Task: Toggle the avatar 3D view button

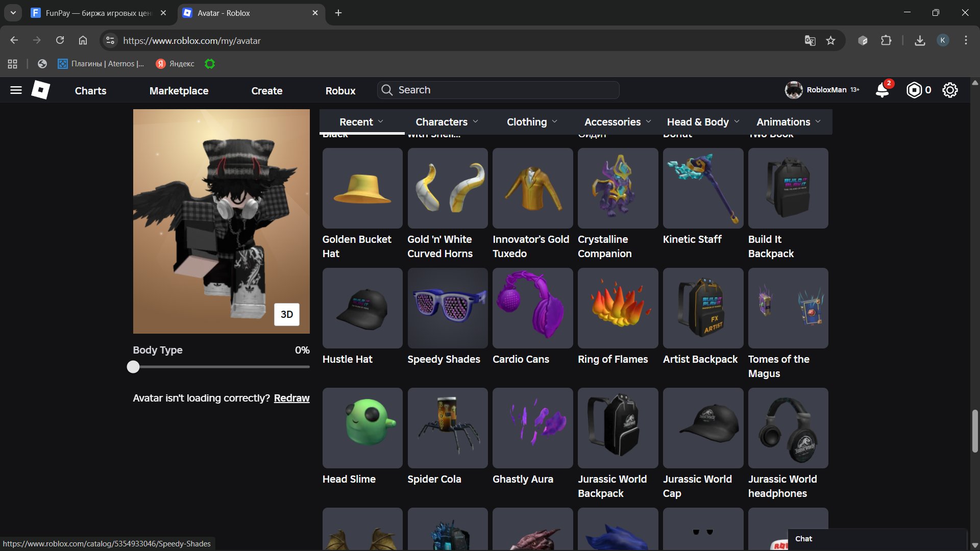Action: point(287,314)
